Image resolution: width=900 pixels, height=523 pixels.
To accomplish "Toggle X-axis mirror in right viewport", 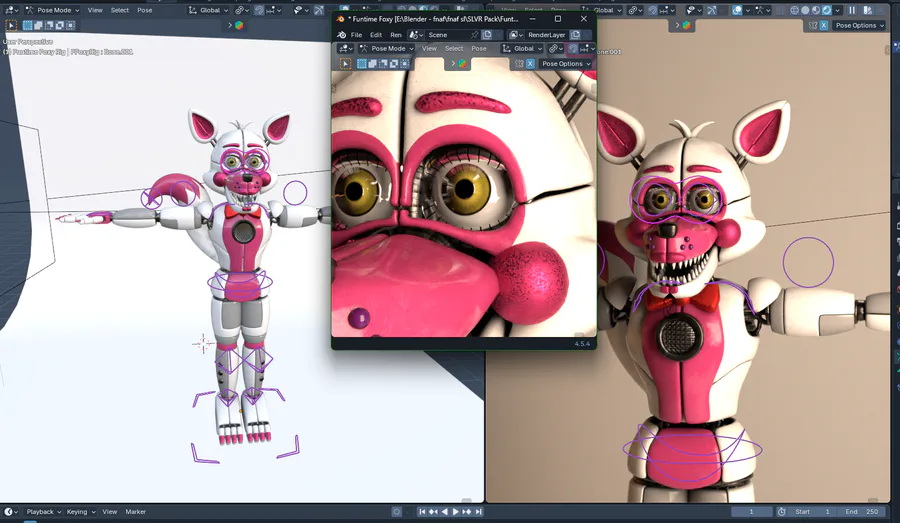I will pyautogui.click(x=824, y=25).
